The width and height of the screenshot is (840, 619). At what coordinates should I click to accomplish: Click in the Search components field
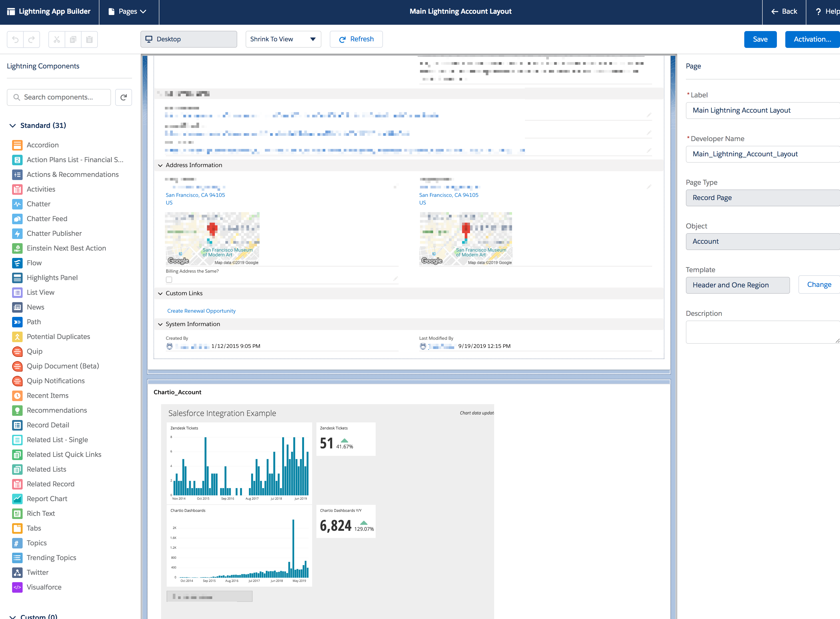59,97
